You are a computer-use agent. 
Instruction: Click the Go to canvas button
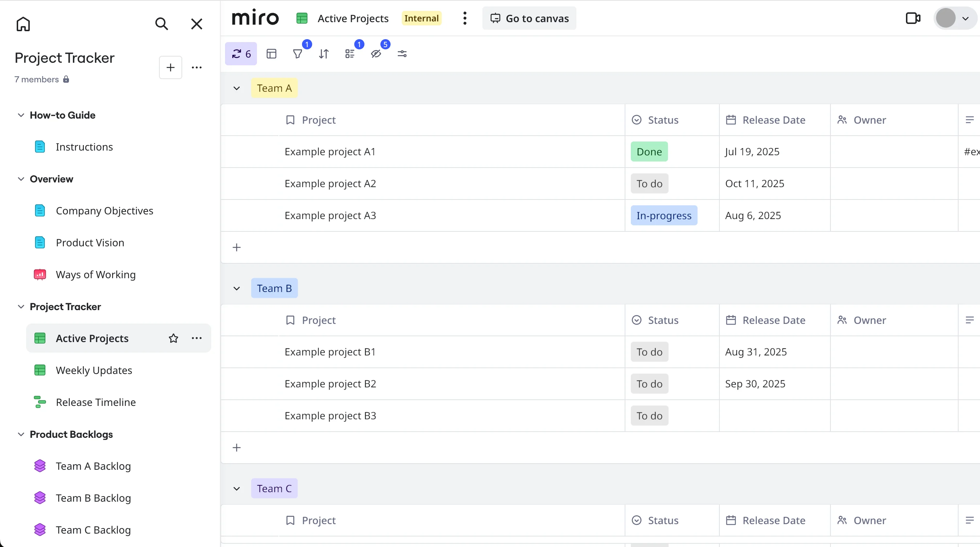point(529,18)
